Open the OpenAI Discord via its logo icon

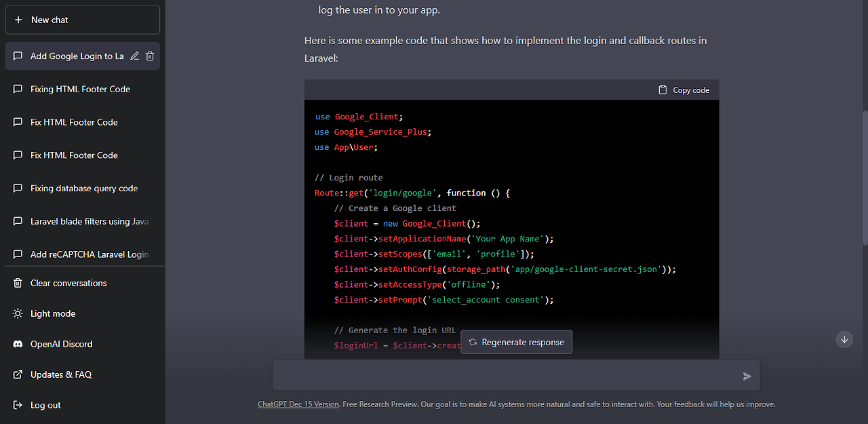point(17,344)
